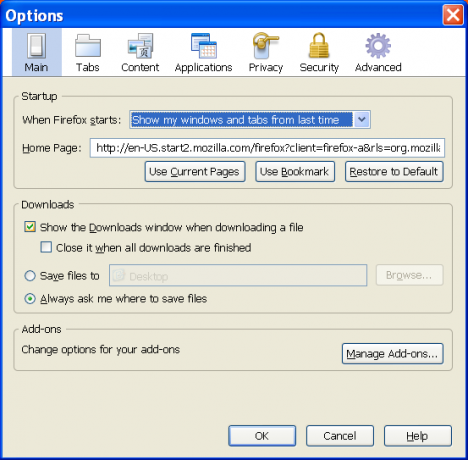Select the Save files to radio button

pos(30,276)
